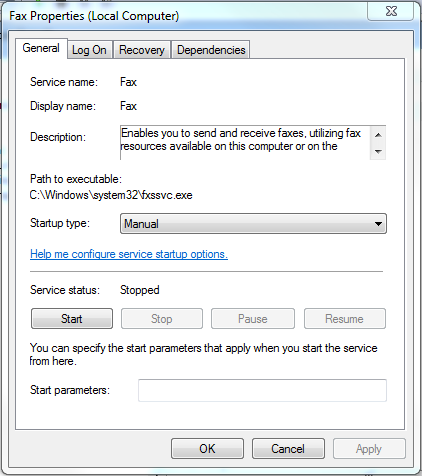Cancel the Fax Properties dialog
The height and width of the screenshot is (476, 422).
pyautogui.click(x=288, y=449)
